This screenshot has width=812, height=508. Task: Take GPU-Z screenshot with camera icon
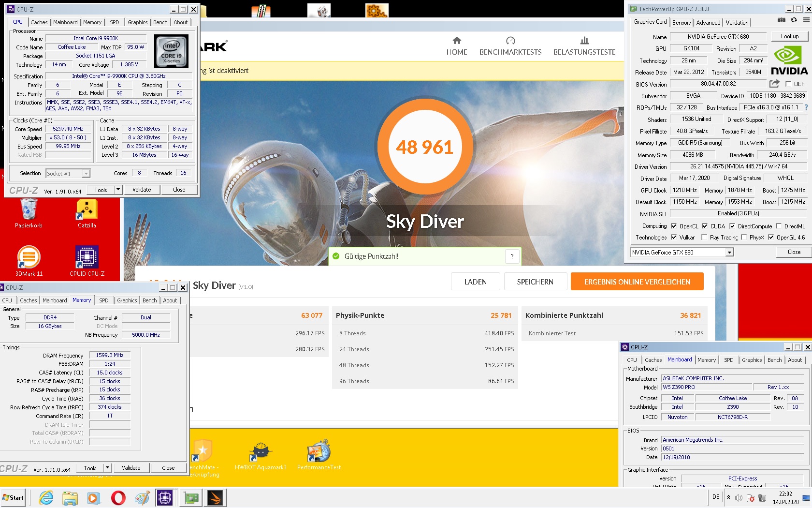781,20
